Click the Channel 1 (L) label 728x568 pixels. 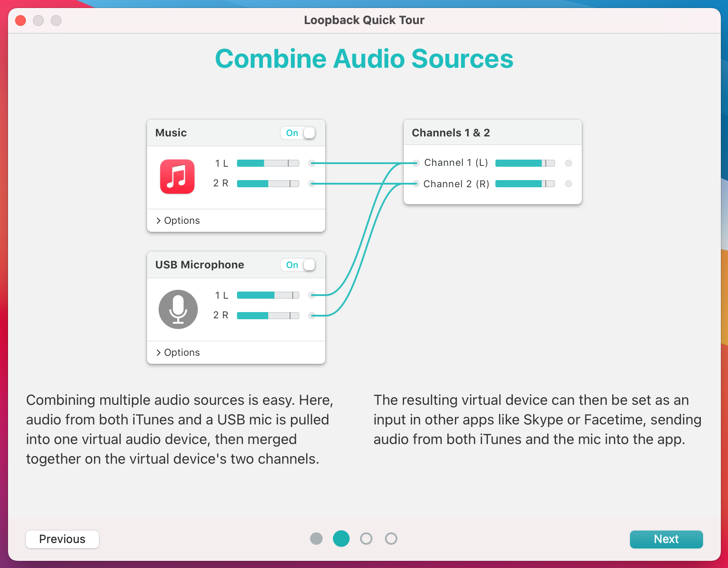pyautogui.click(x=456, y=163)
